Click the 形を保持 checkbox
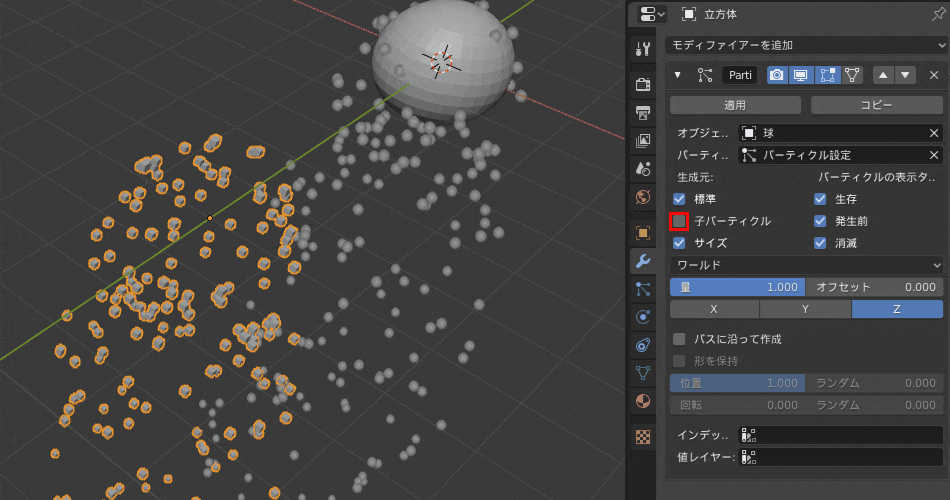The height and width of the screenshot is (500, 950). pyautogui.click(x=679, y=361)
